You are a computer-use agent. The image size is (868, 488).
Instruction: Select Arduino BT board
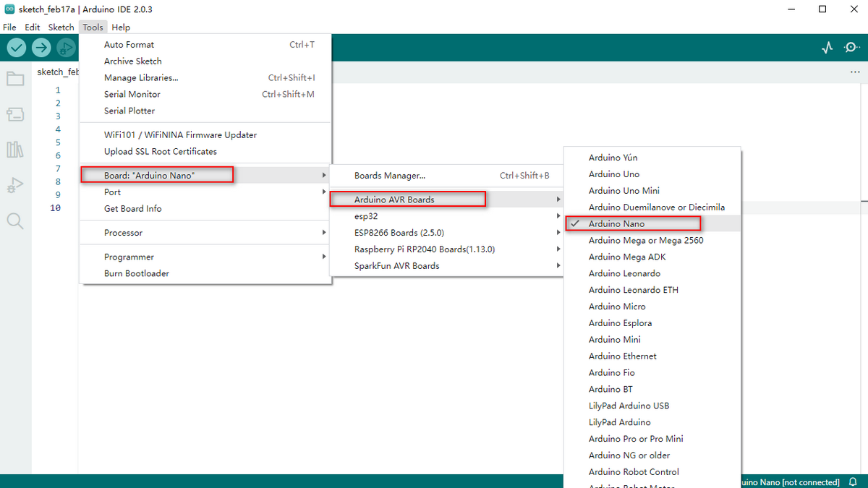point(652,390)
